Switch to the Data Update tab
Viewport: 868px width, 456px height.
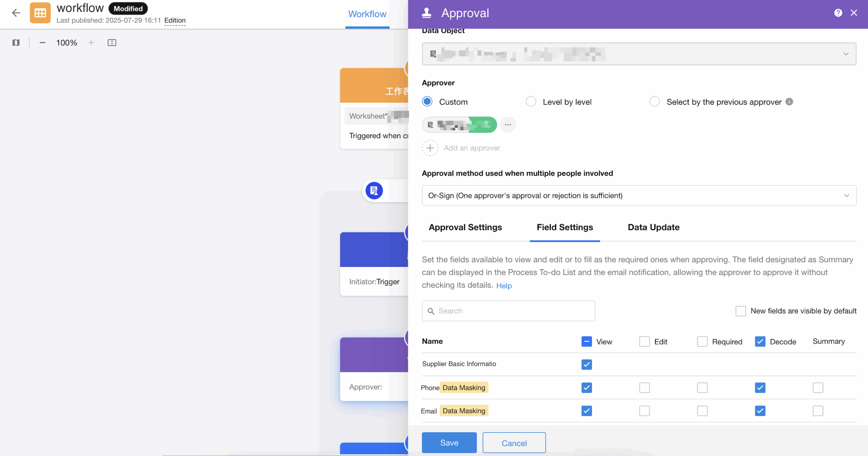click(x=653, y=227)
